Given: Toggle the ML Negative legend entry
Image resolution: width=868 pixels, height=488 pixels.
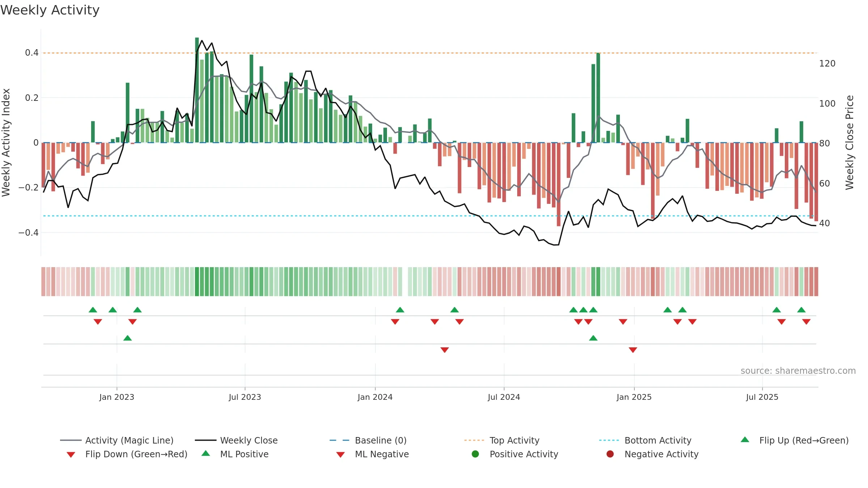Looking at the screenshot, I should click(x=373, y=454).
